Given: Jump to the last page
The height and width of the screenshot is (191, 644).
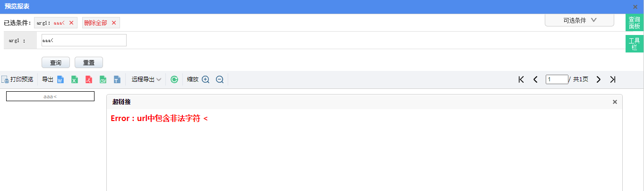Looking at the screenshot, I should click(613, 79).
